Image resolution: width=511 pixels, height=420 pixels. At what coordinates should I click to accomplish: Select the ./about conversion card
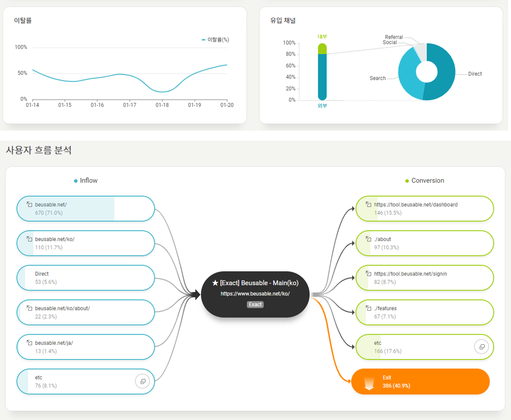[x=425, y=243]
